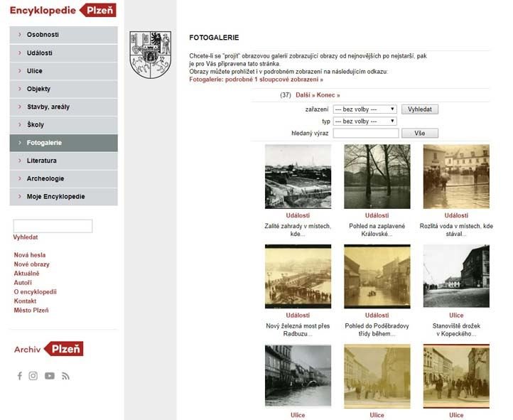This screenshot has width=513, height=420.
Task: Open the RSS feed icon
Action: (65, 376)
